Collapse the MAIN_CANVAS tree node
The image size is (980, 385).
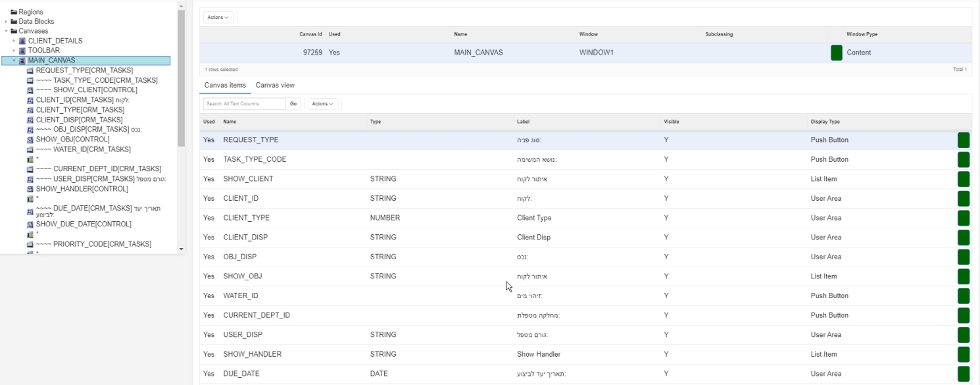(x=14, y=61)
